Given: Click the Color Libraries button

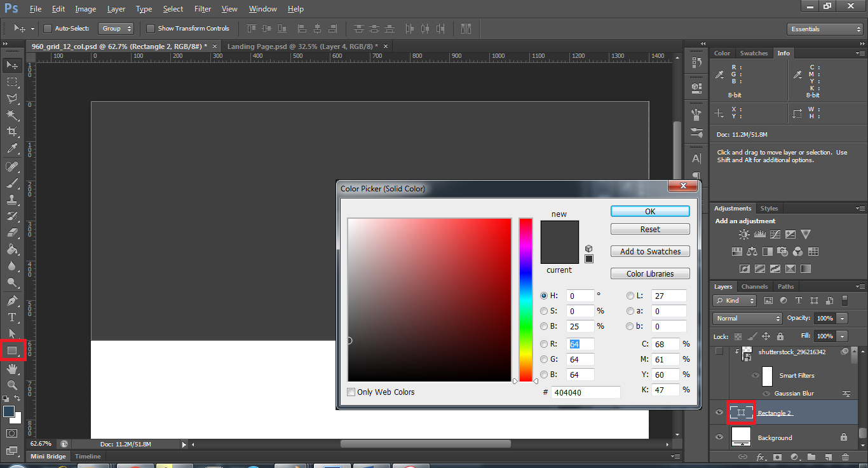Looking at the screenshot, I should [650, 273].
